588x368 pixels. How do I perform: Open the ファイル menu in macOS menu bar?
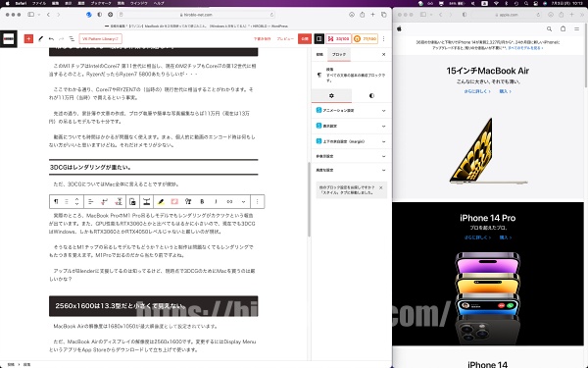[x=39, y=3]
